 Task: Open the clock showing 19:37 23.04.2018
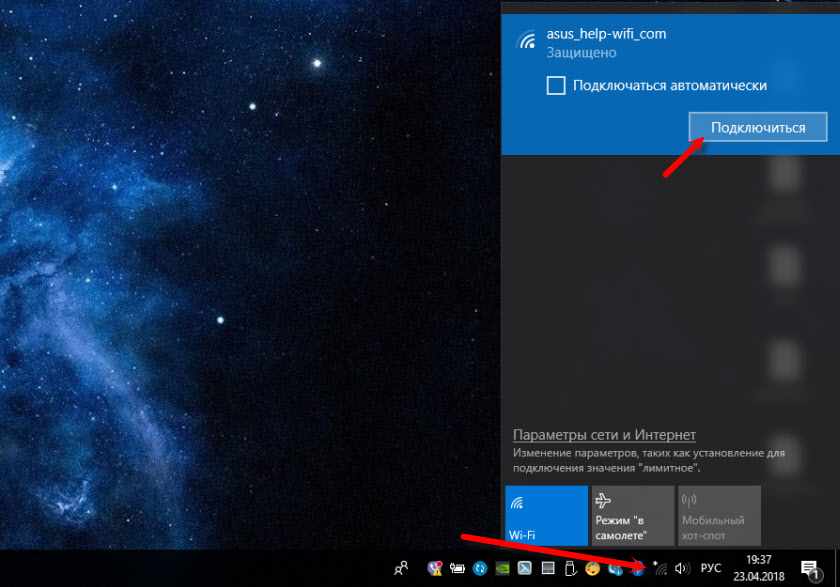[759, 568]
